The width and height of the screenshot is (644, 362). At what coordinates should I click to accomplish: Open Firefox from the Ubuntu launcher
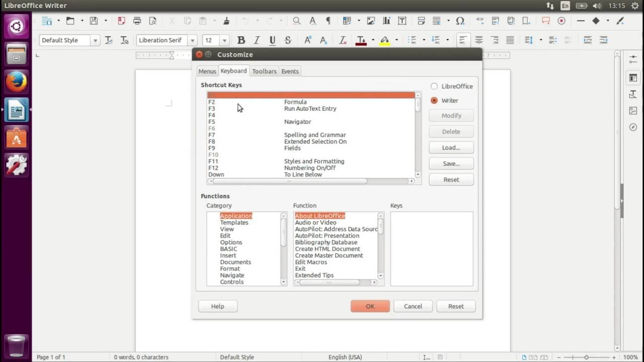[x=16, y=82]
